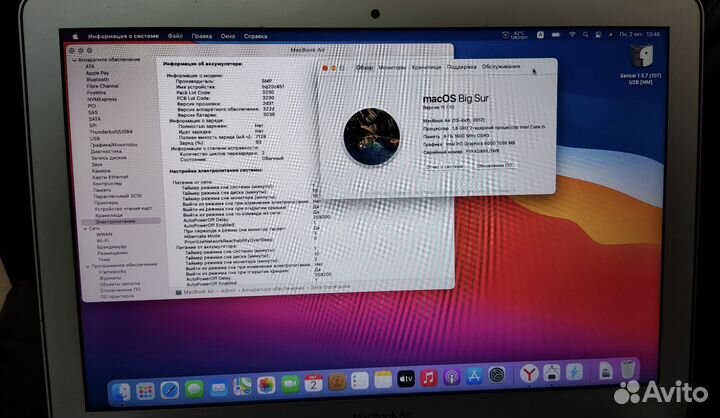Open Spotlight search in menu bar

[x=585, y=34]
